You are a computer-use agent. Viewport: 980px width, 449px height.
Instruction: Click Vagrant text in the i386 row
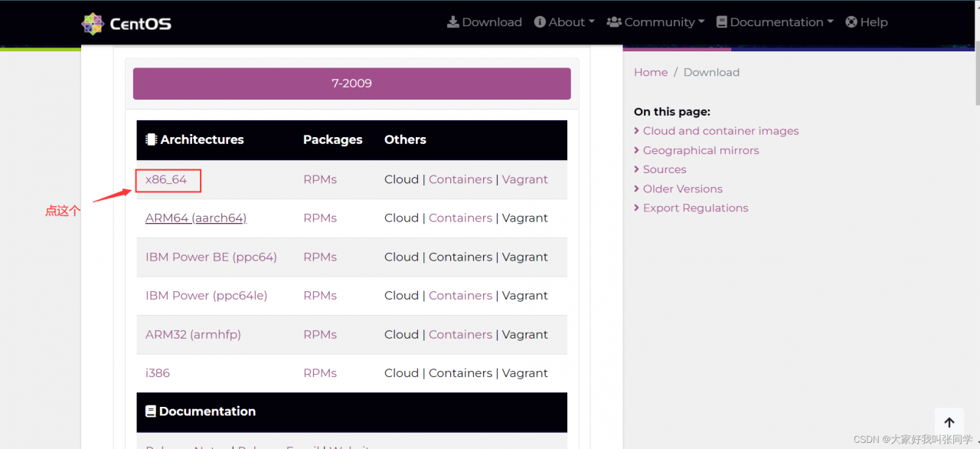tap(525, 373)
